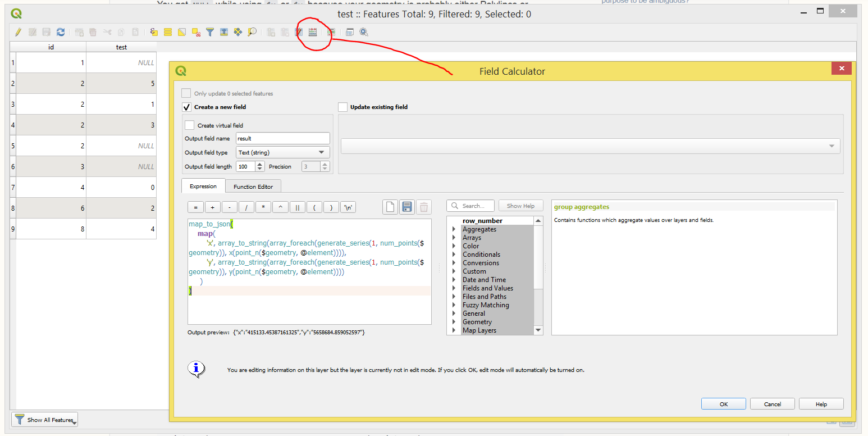Click the actions magnifier-gear icon
Image resolution: width=868 pixels, height=436 pixels.
coord(364,33)
